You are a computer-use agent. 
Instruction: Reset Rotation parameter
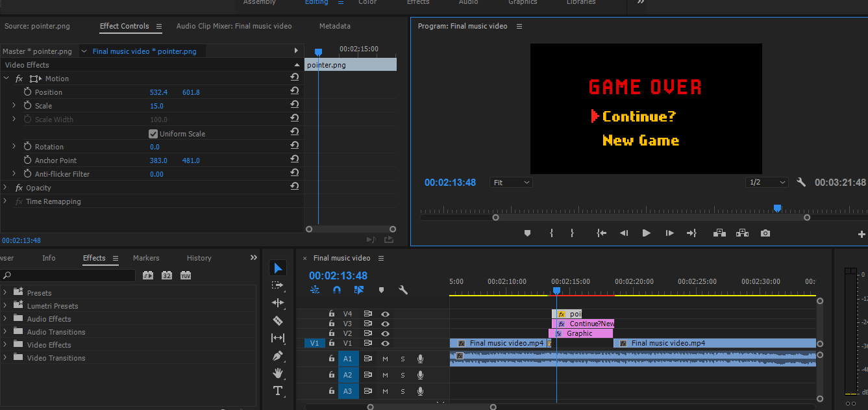point(295,146)
